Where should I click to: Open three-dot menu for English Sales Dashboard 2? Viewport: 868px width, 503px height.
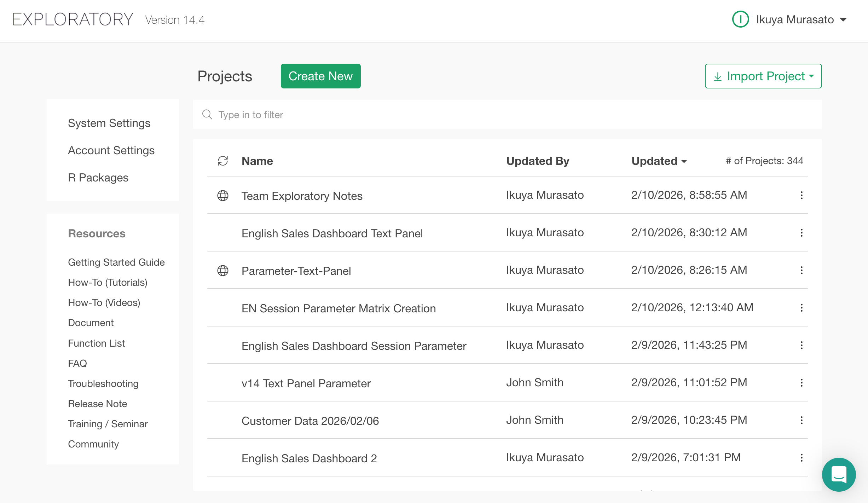point(802,458)
